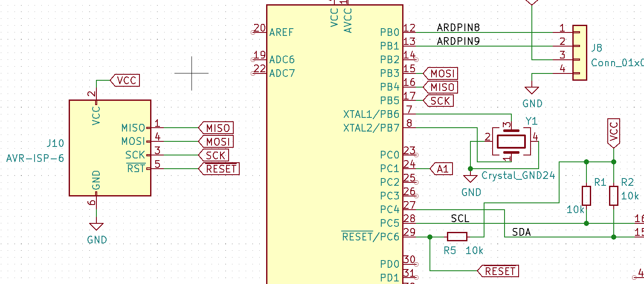Select the ARDPIN8 net label
The width and height of the screenshot is (644, 284).
(x=458, y=28)
